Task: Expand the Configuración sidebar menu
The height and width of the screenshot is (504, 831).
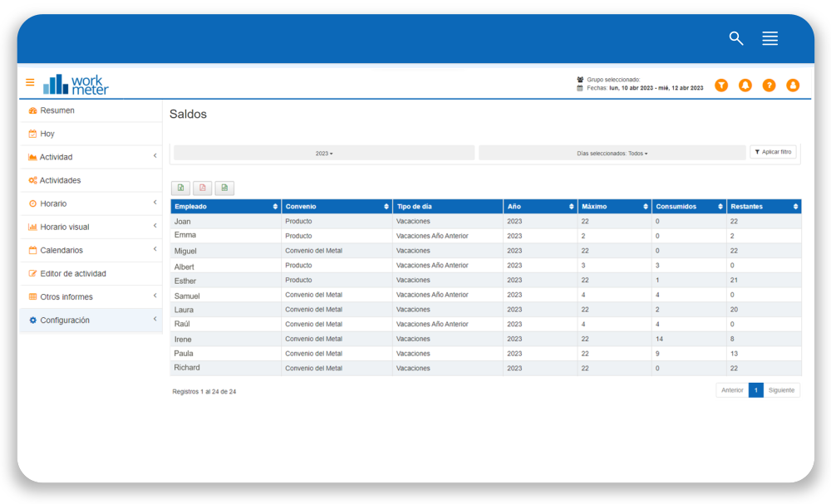Action: [x=90, y=321]
